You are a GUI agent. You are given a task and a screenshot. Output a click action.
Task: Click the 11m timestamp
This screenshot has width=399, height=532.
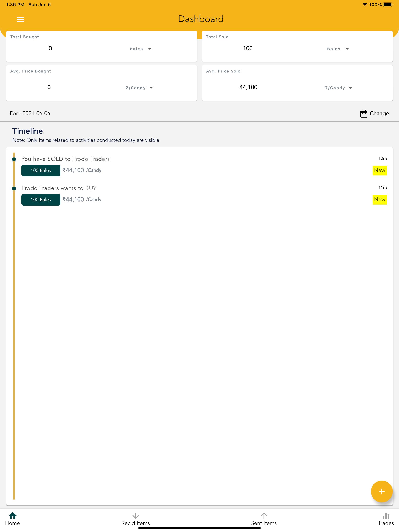tap(382, 187)
